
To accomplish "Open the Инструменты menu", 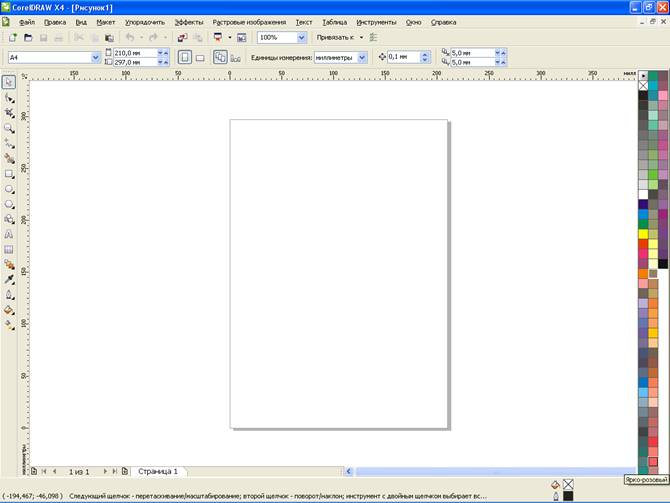I will tap(376, 22).
